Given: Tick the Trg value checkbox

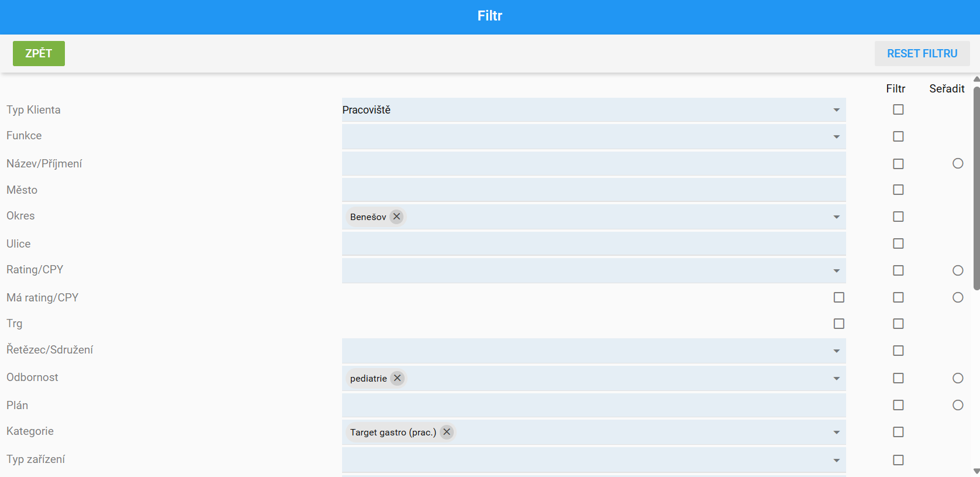Looking at the screenshot, I should point(838,324).
